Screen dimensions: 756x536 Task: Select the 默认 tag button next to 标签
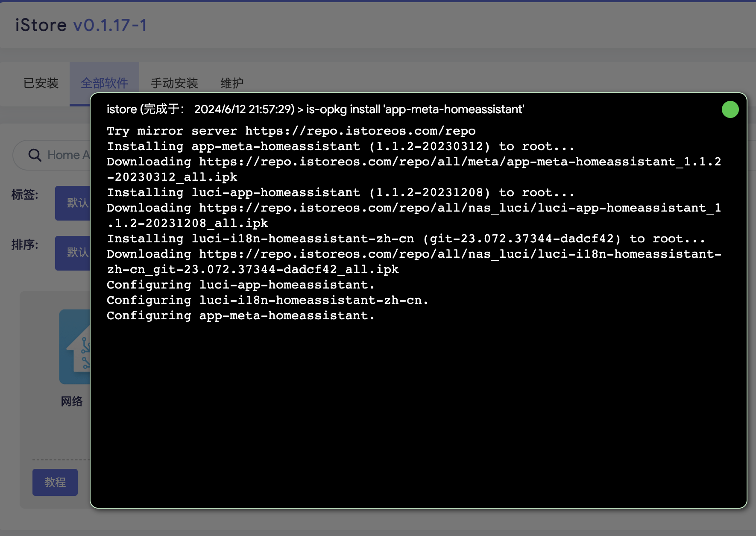point(73,203)
